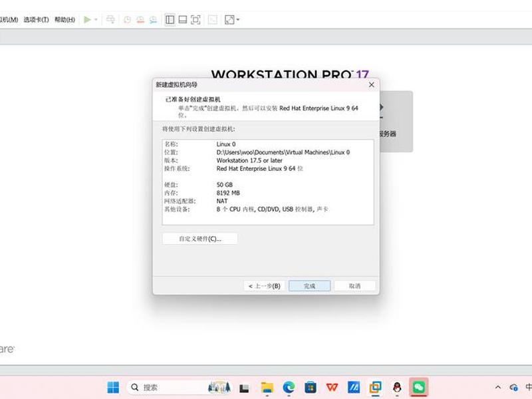Screen dimensions: 532x399
Task: Toggle the thumbnail bar view icon
Action: [182, 20]
